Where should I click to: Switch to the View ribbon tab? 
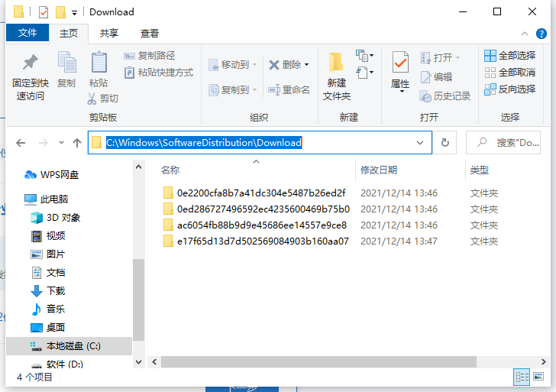coord(150,33)
